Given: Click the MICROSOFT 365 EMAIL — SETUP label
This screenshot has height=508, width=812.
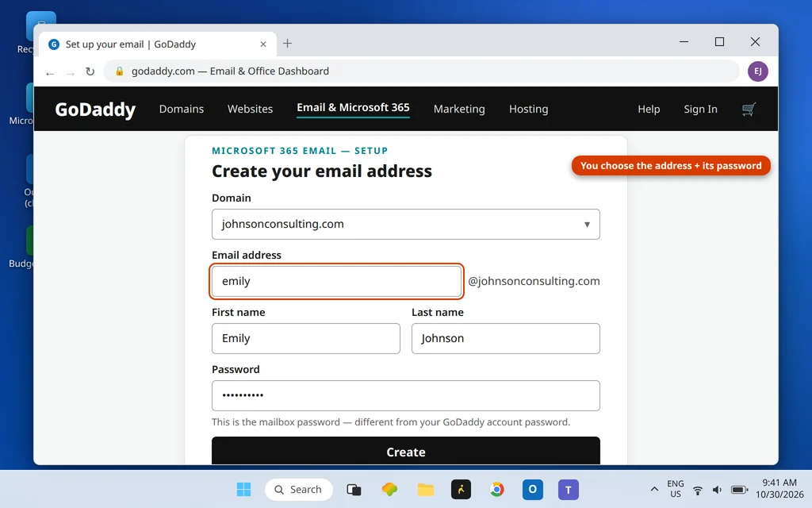Looking at the screenshot, I should point(299,151).
